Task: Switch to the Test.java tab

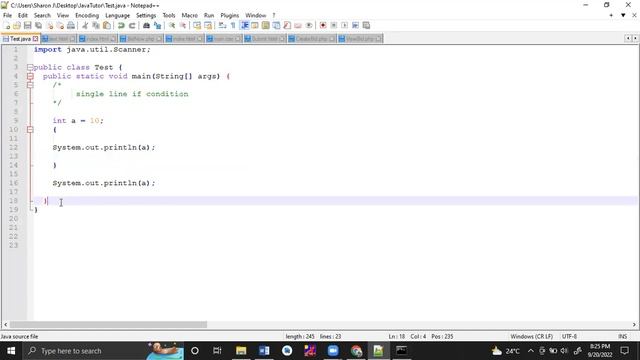Action: 20,39
